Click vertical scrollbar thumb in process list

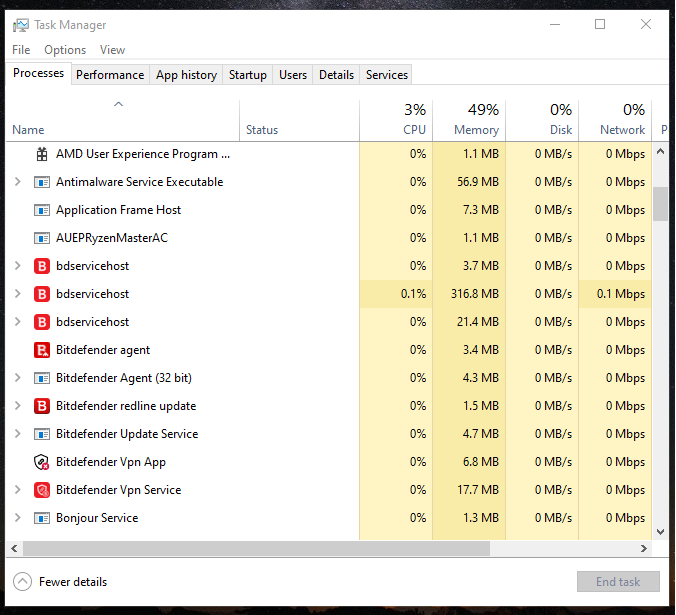click(x=660, y=204)
